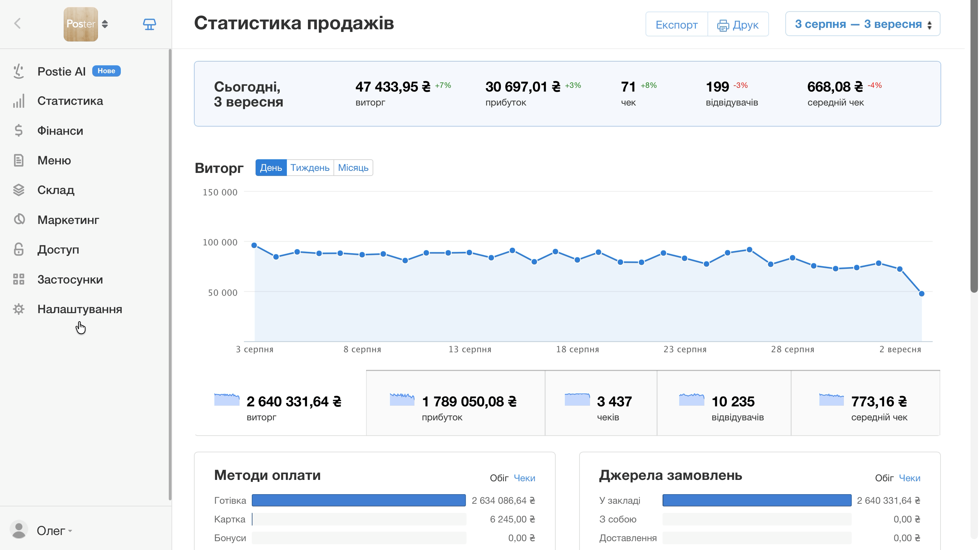Viewport: 980px width, 550px height.
Task: Click the Картка payment bar
Action: [x=359, y=519]
